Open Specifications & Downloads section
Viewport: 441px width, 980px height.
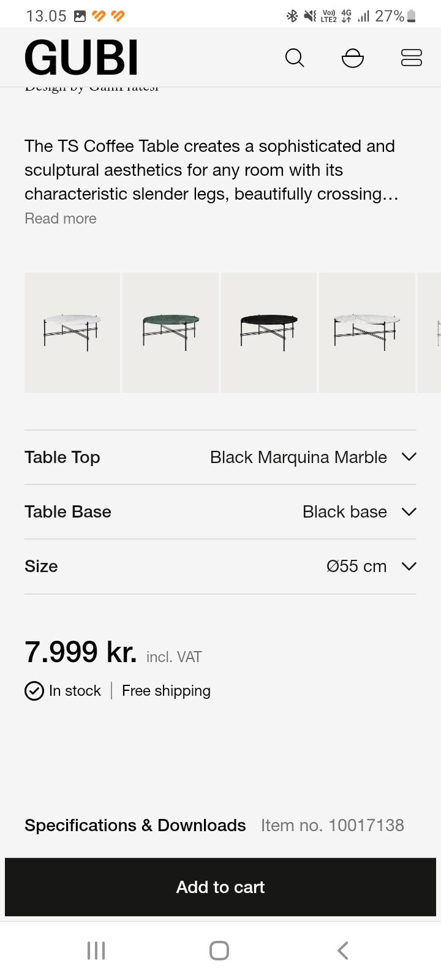point(135,825)
